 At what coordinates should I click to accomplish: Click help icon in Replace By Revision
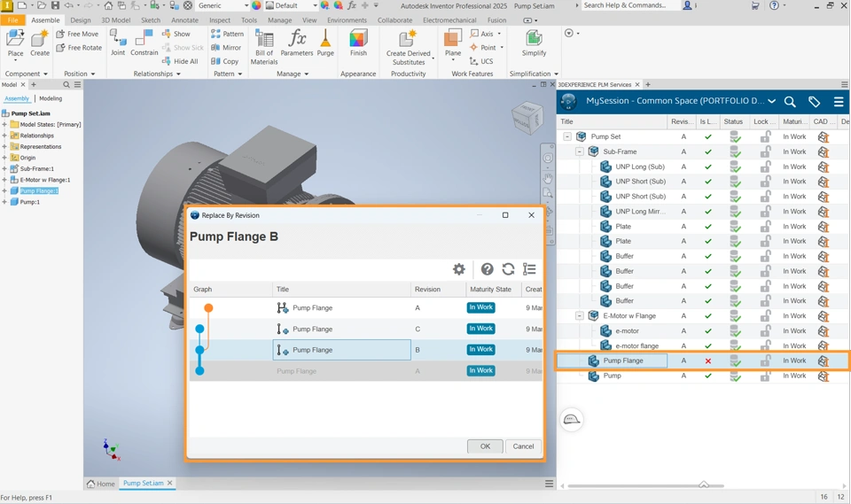point(488,269)
